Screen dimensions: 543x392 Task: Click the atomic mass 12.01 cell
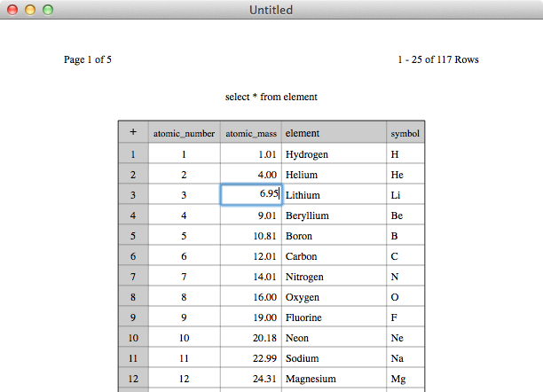point(251,256)
